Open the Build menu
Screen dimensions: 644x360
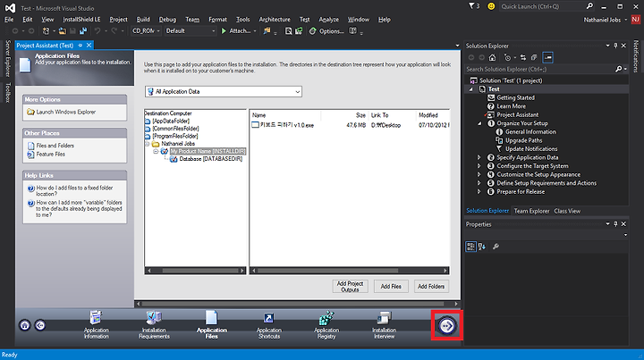pyautogui.click(x=143, y=20)
